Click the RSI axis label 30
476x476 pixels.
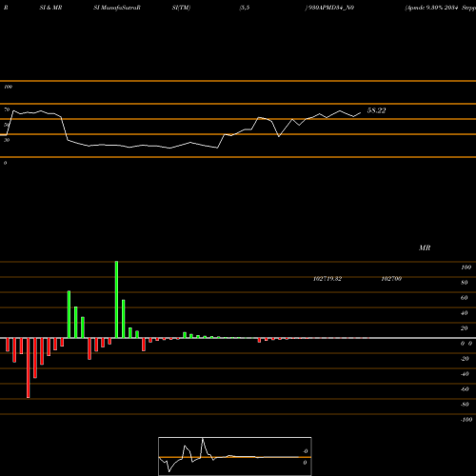point(7,140)
